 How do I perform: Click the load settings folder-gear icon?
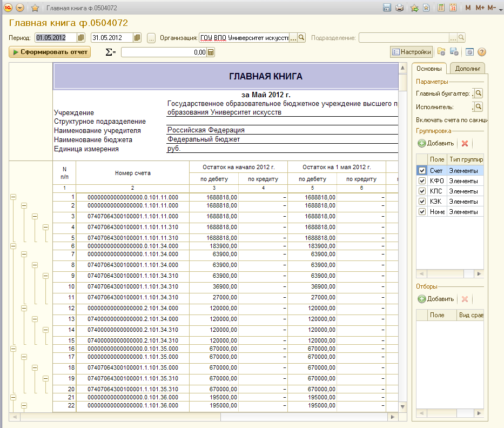(x=441, y=52)
